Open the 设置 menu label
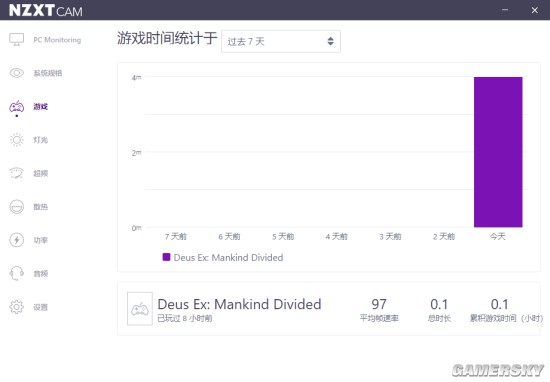Image resolution: width=550 pixels, height=382 pixels. [x=40, y=307]
